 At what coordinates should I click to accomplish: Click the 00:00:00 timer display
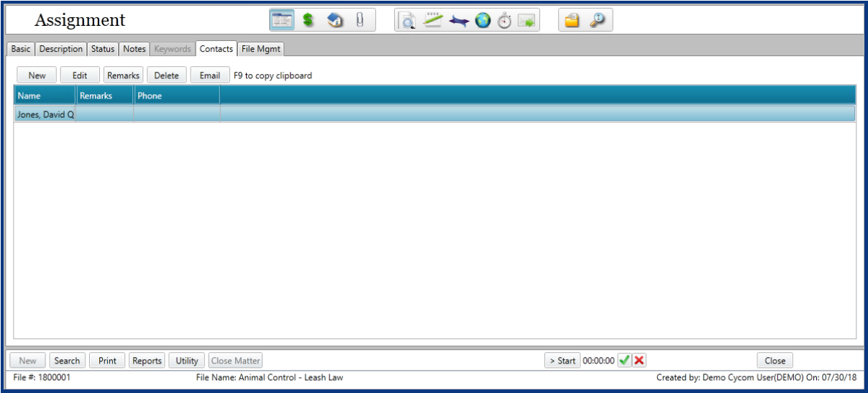point(598,361)
